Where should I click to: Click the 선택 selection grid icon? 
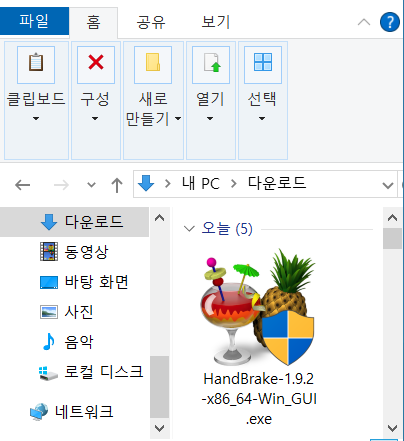(x=263, y=65)
